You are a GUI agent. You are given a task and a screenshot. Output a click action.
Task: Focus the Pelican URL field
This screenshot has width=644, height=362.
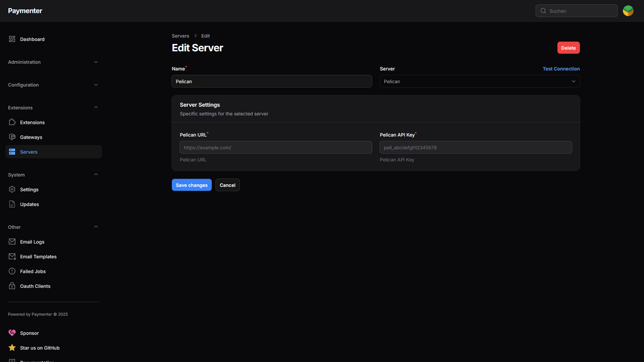276,147
